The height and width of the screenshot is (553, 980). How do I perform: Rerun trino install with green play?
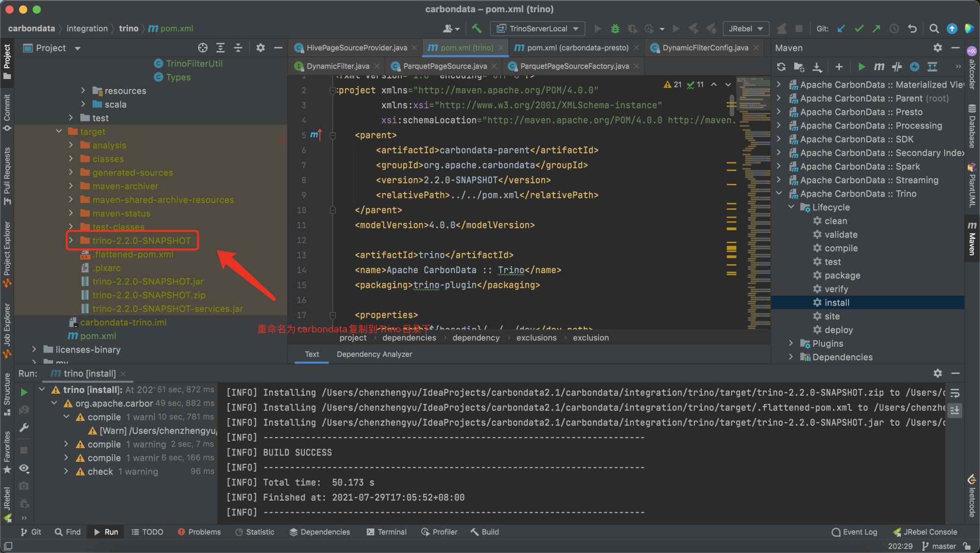pos(24,392)
